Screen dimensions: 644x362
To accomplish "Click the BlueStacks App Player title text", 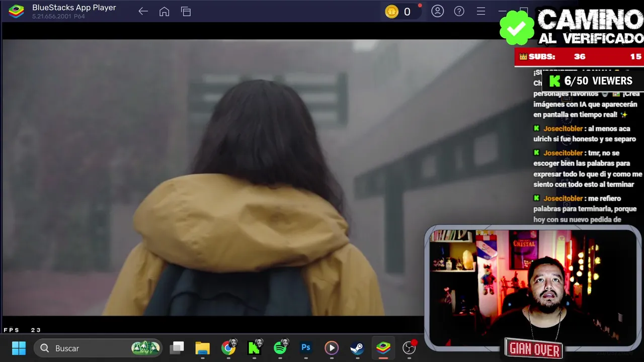I will coord(74,8).
